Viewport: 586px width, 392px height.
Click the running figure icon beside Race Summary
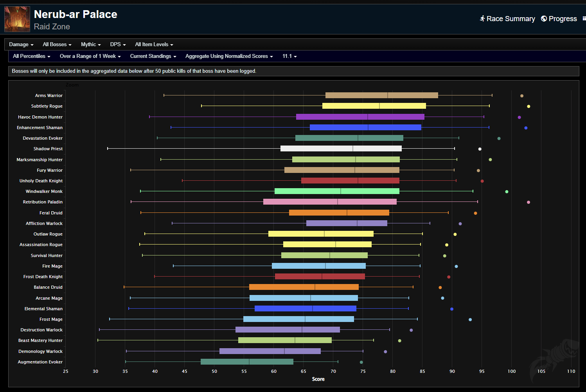coord(482,19)
